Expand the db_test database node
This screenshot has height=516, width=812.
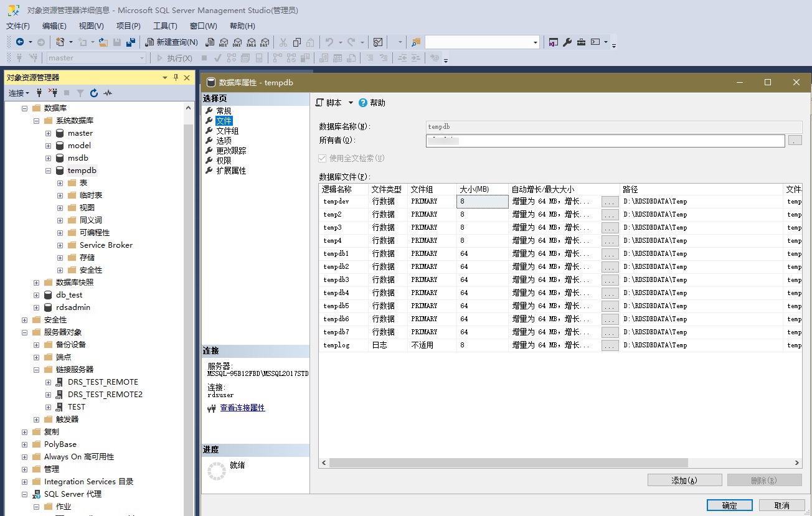(37, 295)
